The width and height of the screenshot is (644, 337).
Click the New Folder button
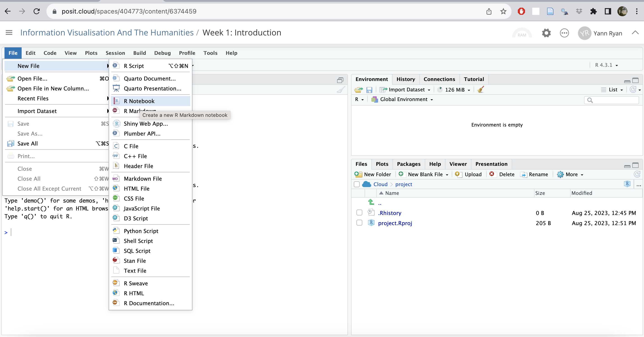[x=372, y=174]
